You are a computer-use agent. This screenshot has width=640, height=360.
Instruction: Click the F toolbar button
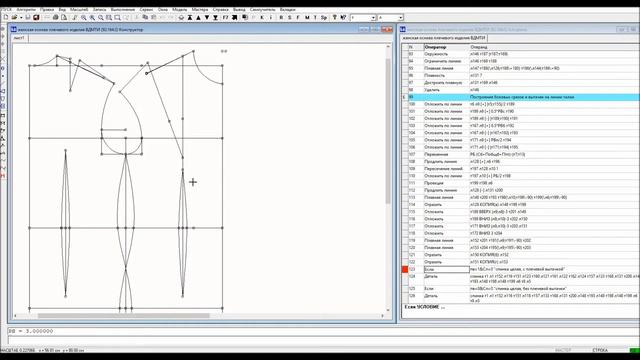point(298,18)
